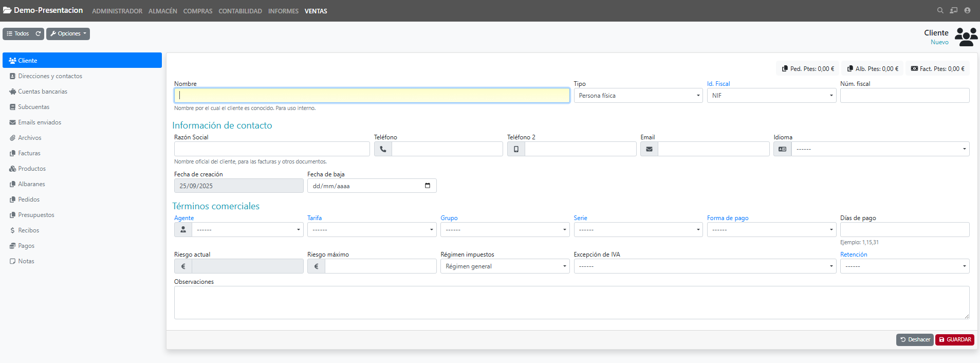980x363 pixels.
Task: Click the phone icon next to Teléfono field
Action: tap(383, 149)
